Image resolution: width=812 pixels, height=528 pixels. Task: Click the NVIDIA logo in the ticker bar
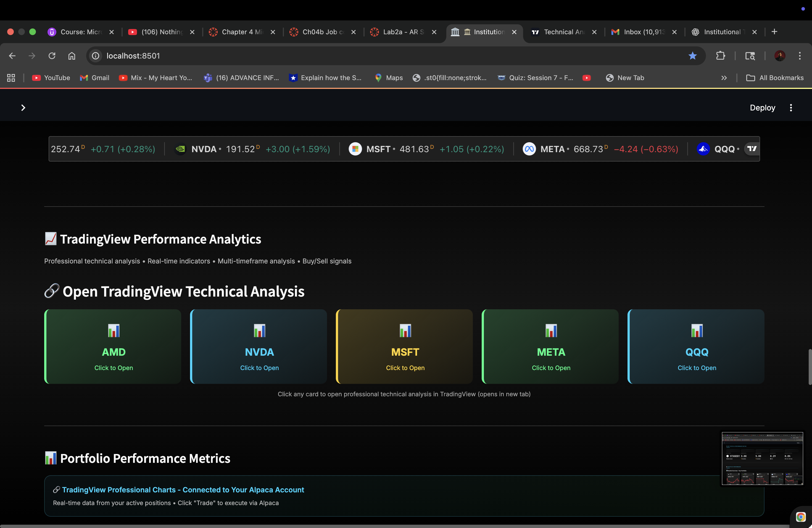(180, 149)
